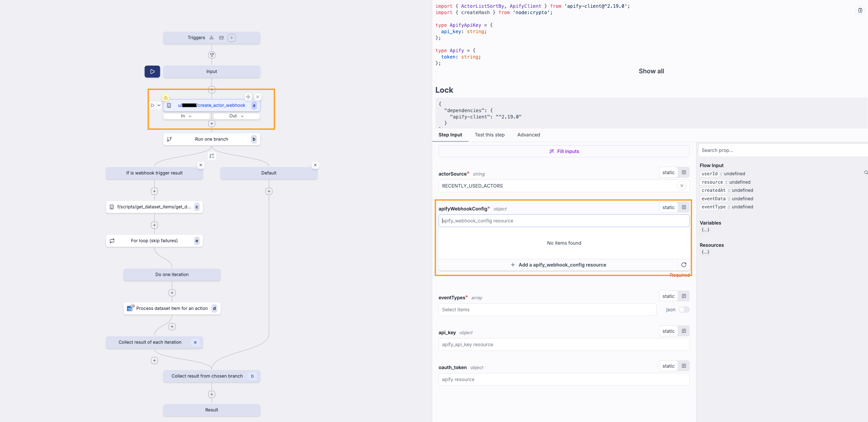
Task: Switch api_key input to expression mode
Action: tap(684, 331)
